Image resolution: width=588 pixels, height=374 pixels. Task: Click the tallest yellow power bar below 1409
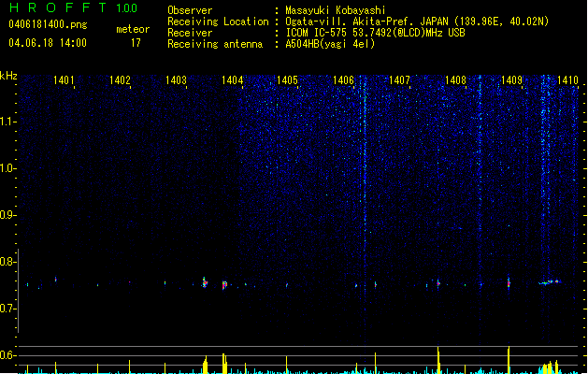[509, 360]
